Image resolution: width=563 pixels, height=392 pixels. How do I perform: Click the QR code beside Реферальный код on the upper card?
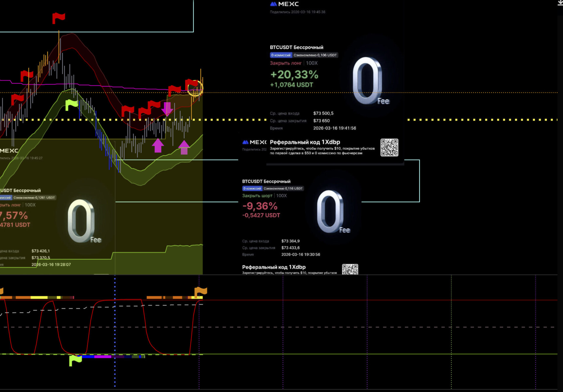pyautogui.click(x=389, y=147)
